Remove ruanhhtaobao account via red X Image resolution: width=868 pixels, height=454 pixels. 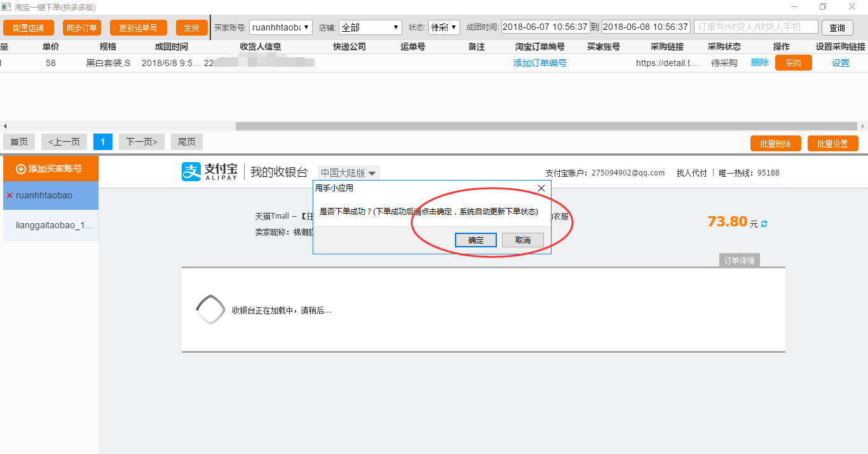click(x=10, y=196)
